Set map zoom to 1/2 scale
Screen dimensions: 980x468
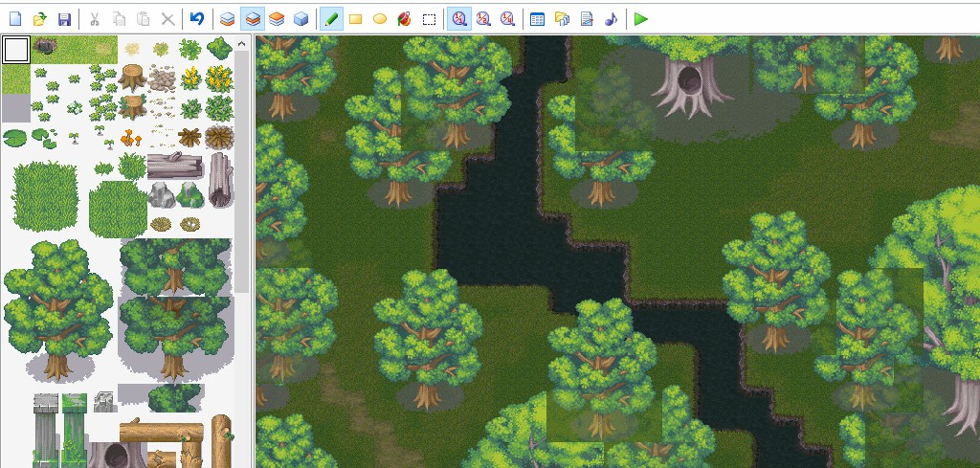pyautogui.click(x=483, y=19)
